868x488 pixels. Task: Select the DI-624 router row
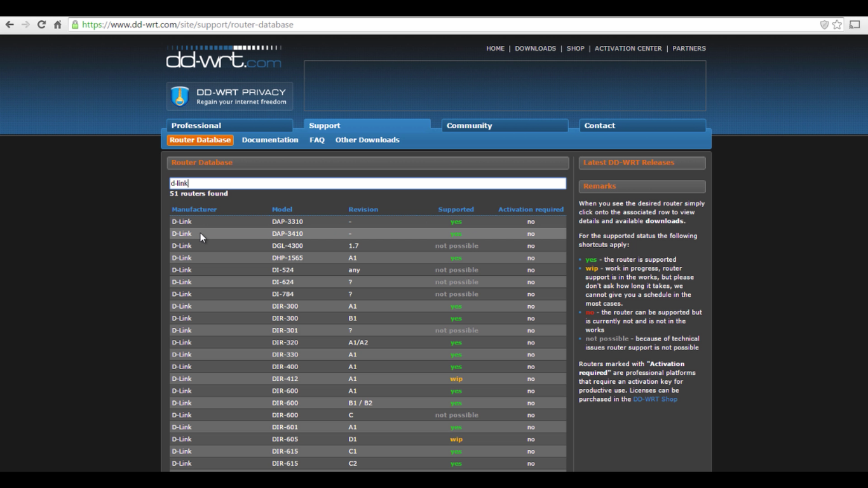[367, 282]
